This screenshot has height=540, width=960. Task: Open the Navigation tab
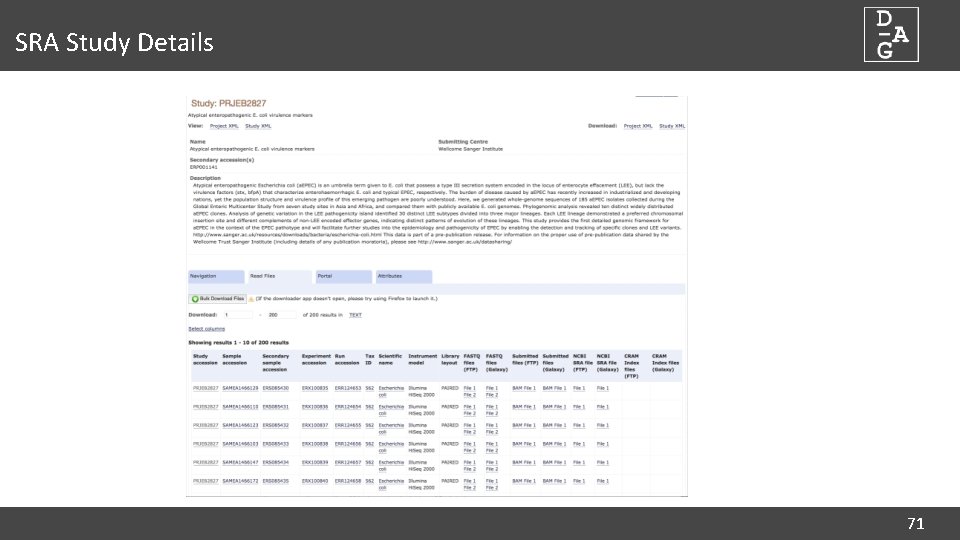216,276
